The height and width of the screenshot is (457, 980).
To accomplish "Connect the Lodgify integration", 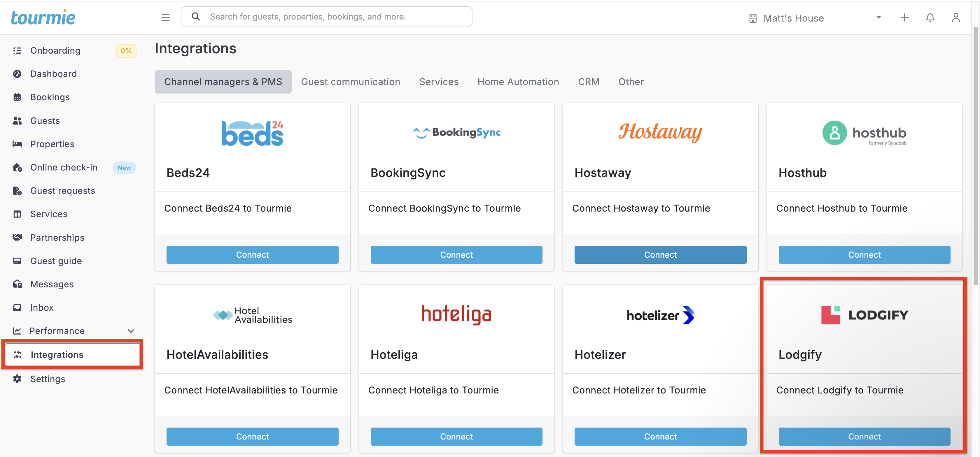I will click(x=864, y=436).
